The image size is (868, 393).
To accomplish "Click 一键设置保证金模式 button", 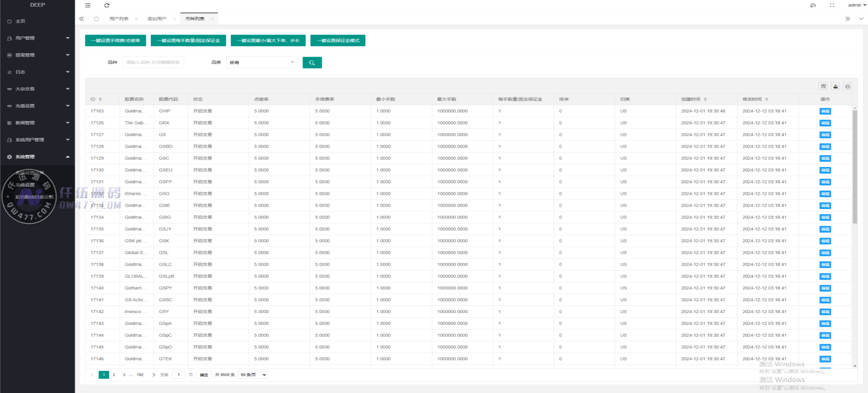I will tap(337, 40).
